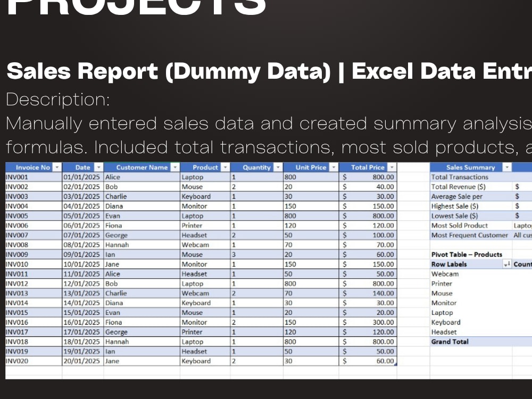Select the Total Revenue ($) label

click(459, 187)
